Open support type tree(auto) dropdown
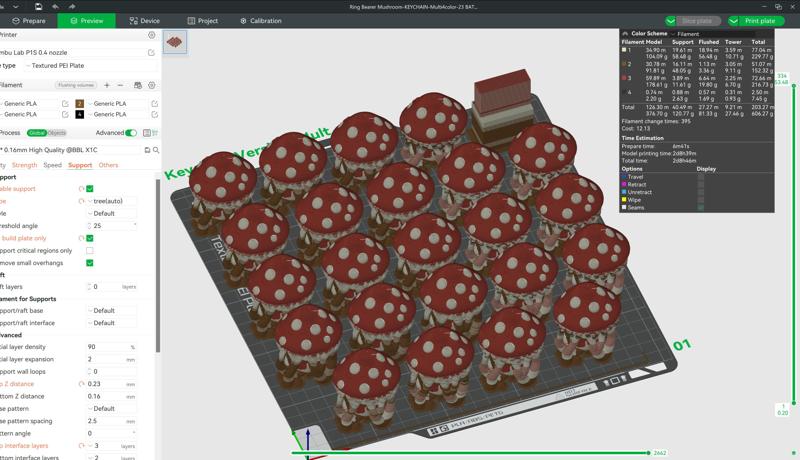 [x=112, y=201]
